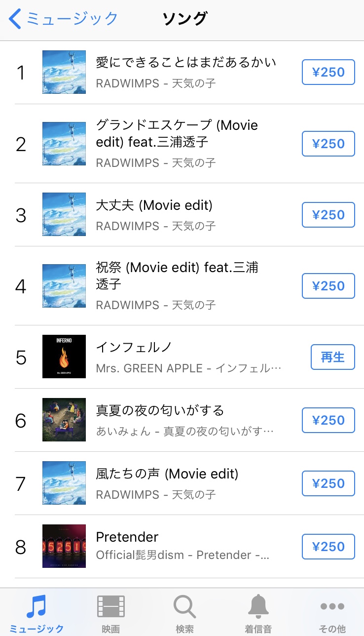Screen dimensions: 364x636
Task: Tap the Pretender album artwork
Action: [64, 546]
